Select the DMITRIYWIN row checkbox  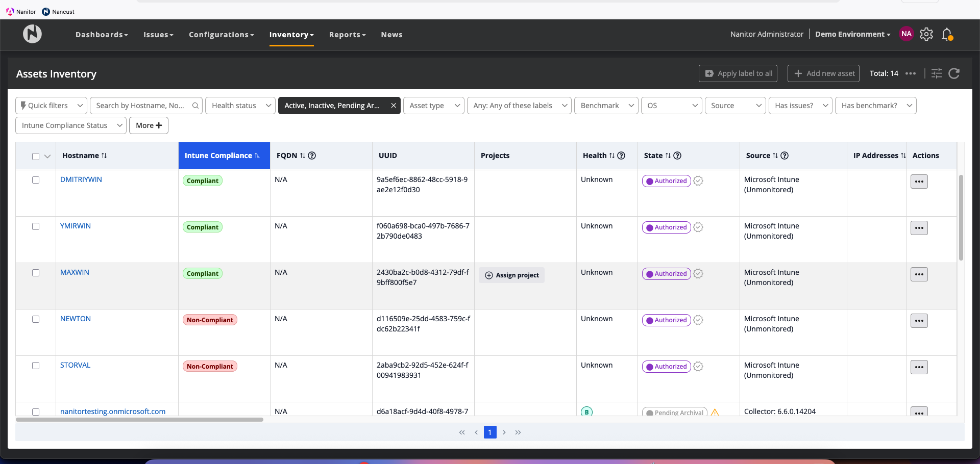click(x=36, y=180)
